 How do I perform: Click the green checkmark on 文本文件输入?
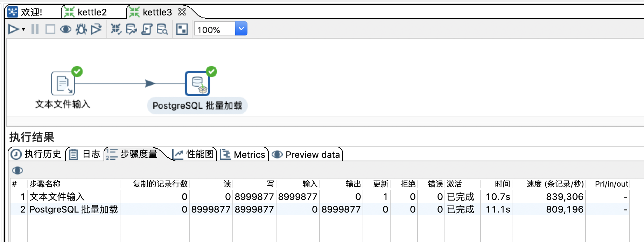pos(77,72)
